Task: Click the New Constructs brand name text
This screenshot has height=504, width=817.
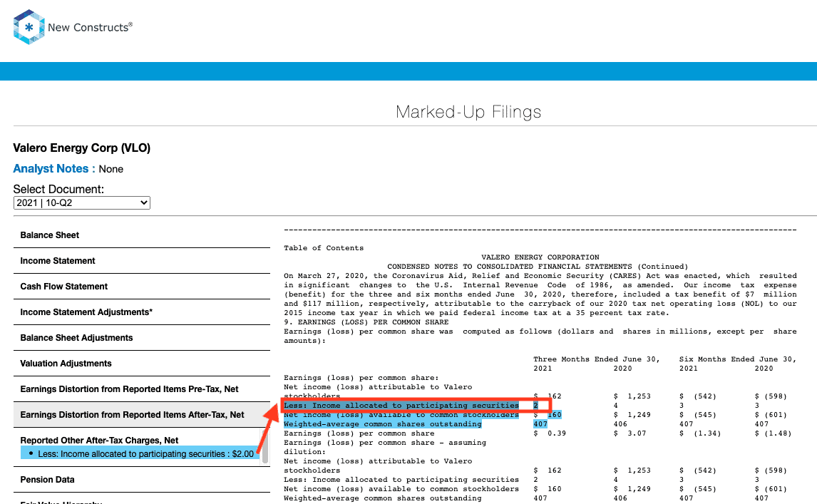Action: click(x=90, y=27)
